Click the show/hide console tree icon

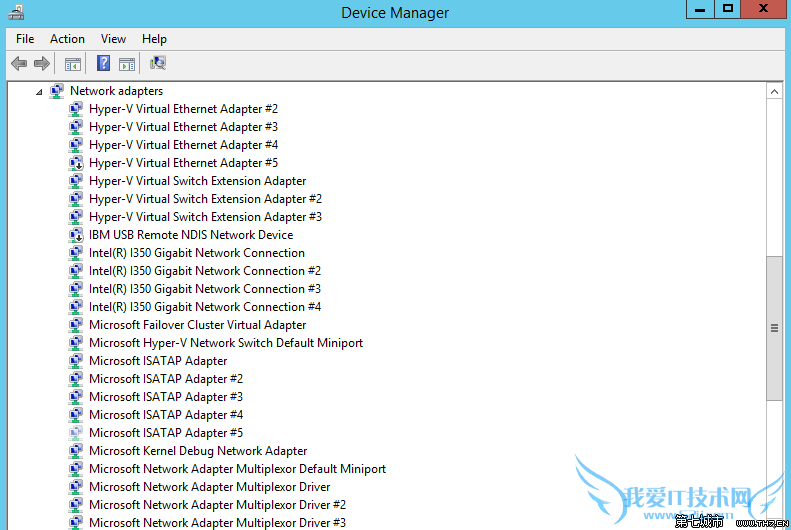tap(73, 64)
